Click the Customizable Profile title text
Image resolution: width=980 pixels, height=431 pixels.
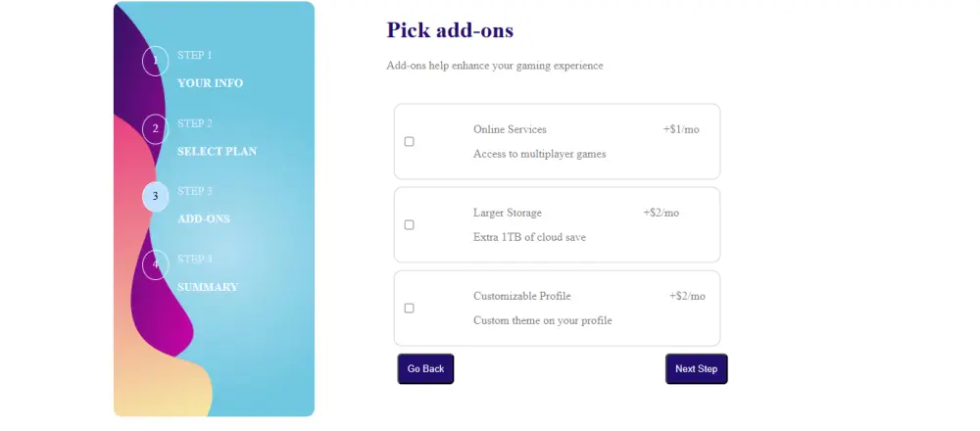[521, 296]
